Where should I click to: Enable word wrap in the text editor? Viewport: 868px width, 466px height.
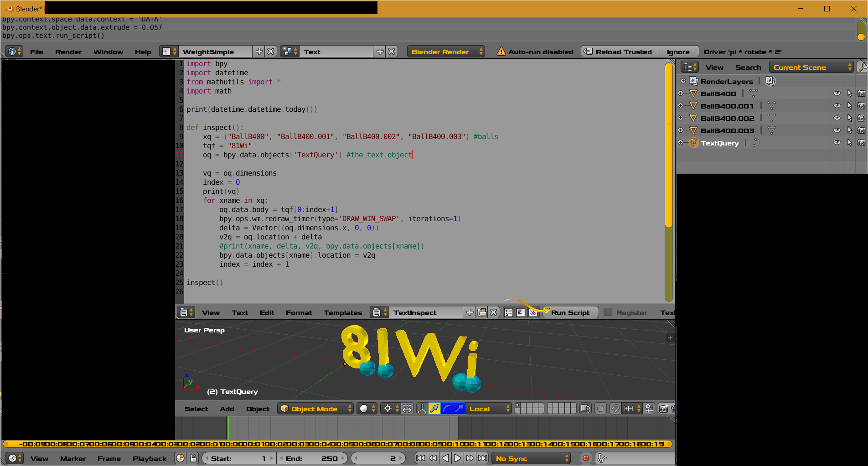(521, 312)
